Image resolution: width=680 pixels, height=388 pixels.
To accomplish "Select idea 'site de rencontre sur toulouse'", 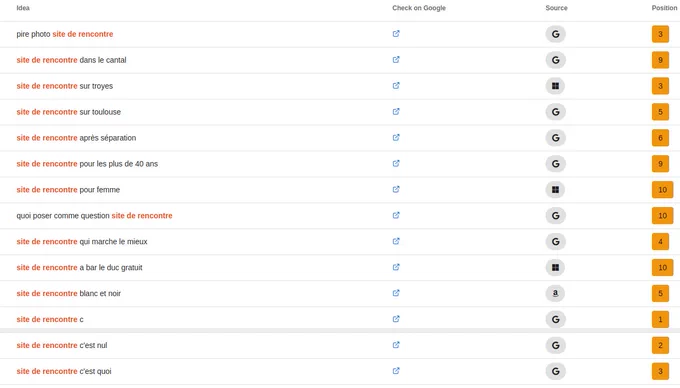I will pyautogui.click(x=69, y=112).
